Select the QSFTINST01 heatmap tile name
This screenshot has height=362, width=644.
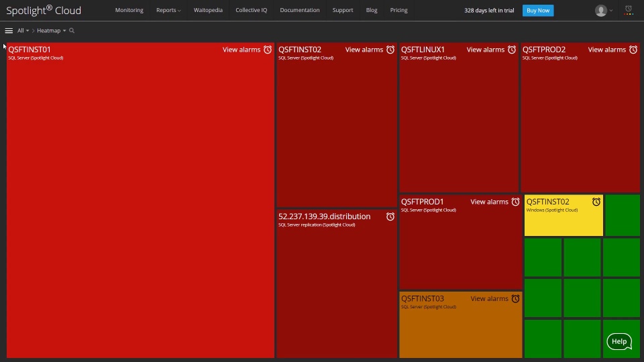(30, 50)
